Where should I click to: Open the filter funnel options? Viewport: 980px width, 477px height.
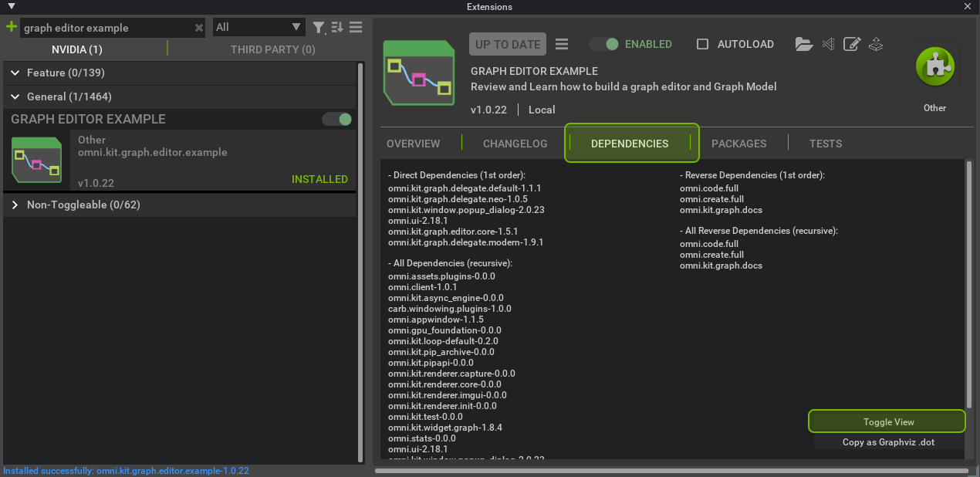click(x=319, y=27)
